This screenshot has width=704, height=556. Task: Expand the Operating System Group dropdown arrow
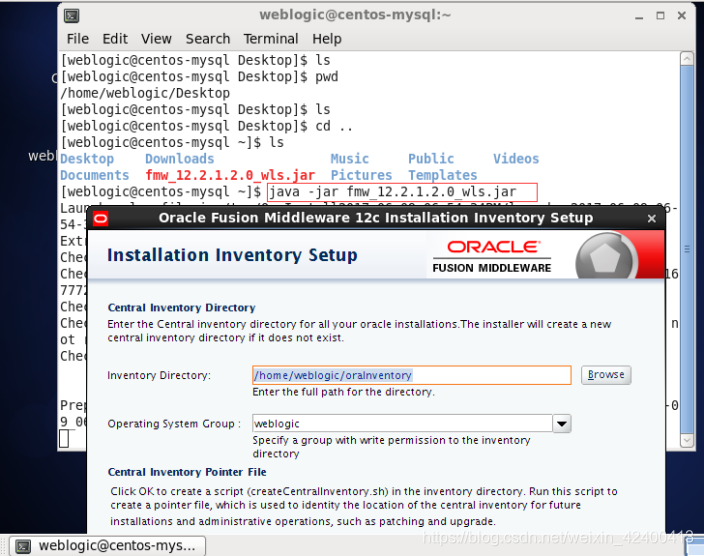point(562,424)
